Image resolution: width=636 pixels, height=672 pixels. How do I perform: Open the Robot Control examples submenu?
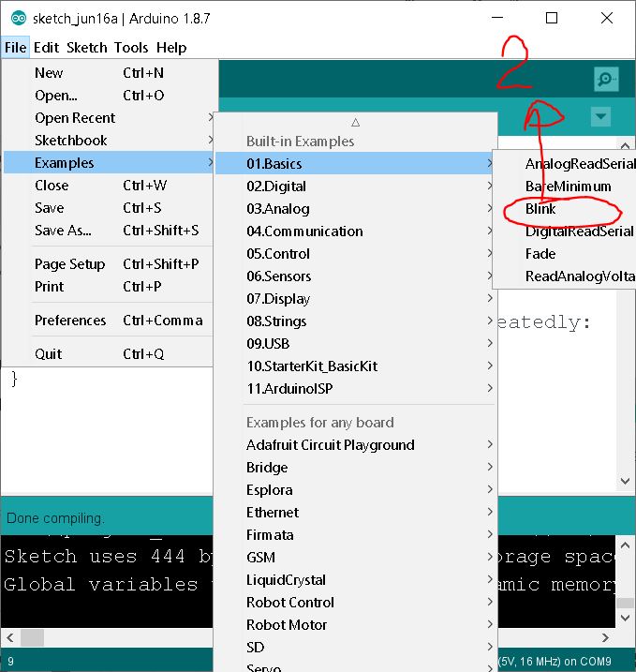point(356,602)
